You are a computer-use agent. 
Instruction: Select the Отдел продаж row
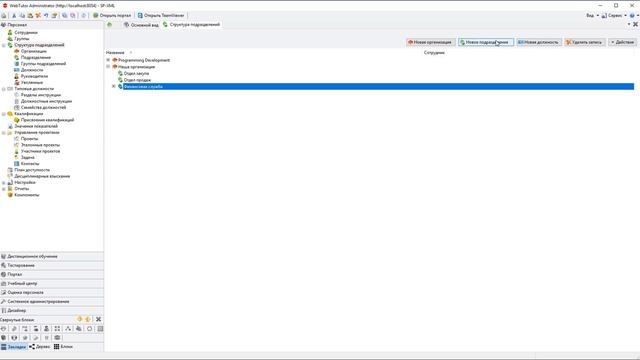tap(137, 80)
